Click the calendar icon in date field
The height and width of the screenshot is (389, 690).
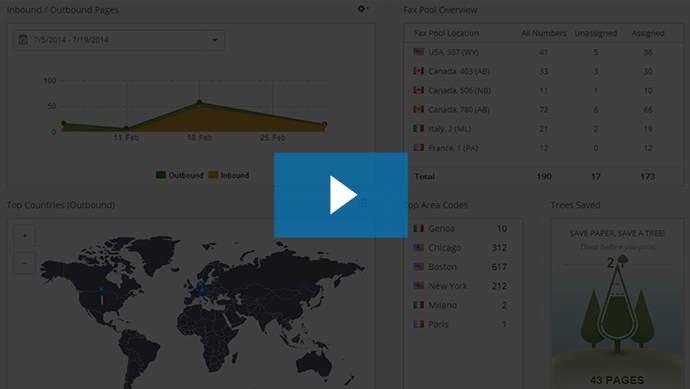pyautogui.click(x=23, y=40)
